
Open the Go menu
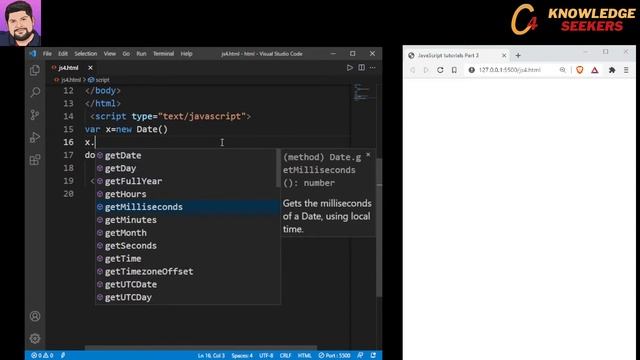click(126, 53)
